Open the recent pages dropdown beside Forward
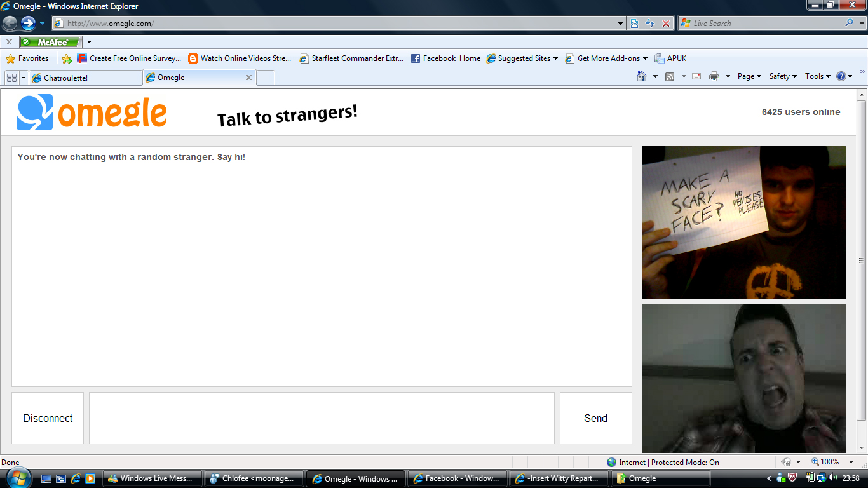The height and width of the screenshot is (488, 868). click(43, 24)
